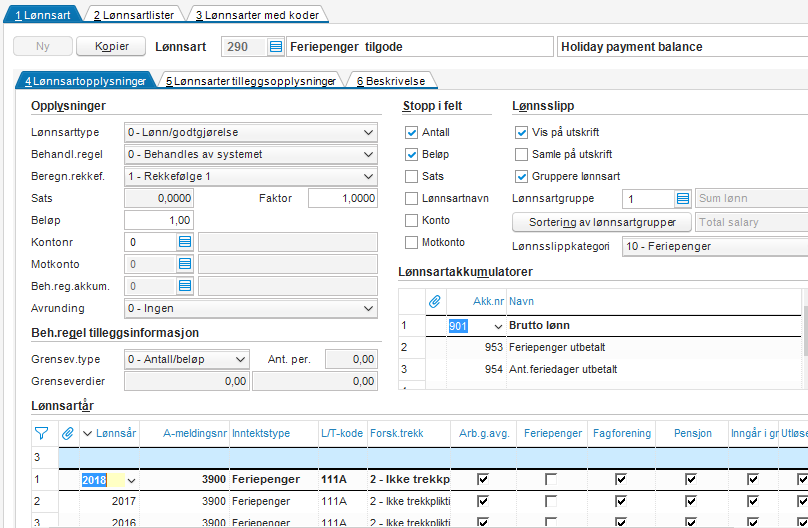Enable the Sats stop-field checkbox
This screenshot has width=808, height=528.
pos(411,177)
